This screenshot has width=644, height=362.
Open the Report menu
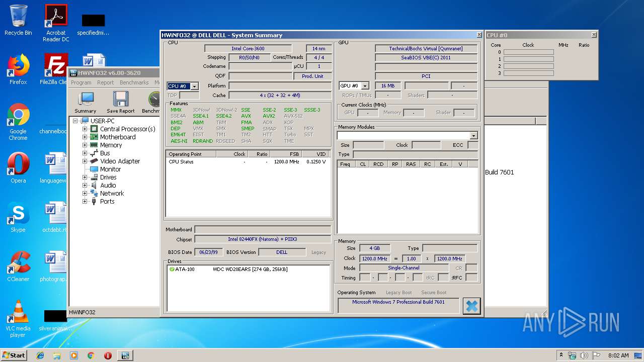106,82
